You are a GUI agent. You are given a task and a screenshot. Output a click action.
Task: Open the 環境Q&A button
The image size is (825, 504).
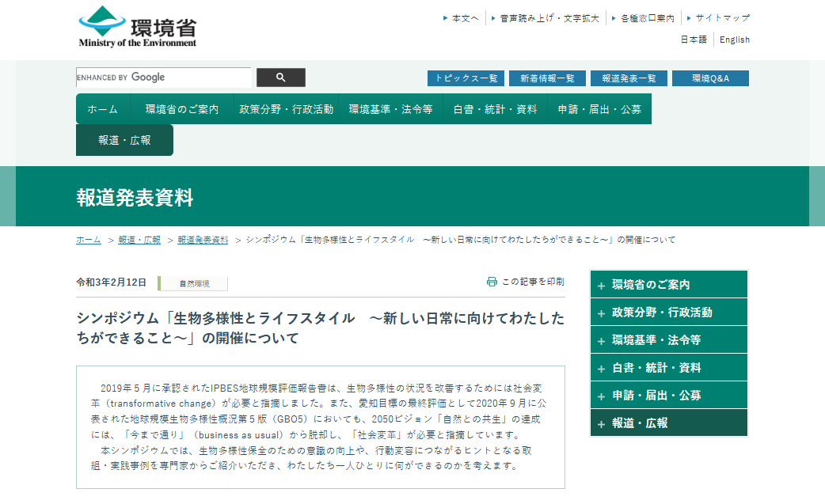click(x=709, y=78)
